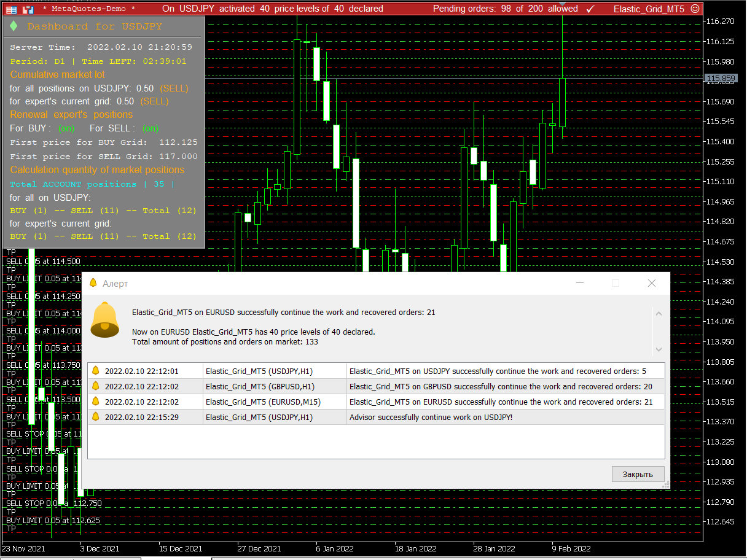
Task: Click the Server Time value line
Action: pos(101,47)
